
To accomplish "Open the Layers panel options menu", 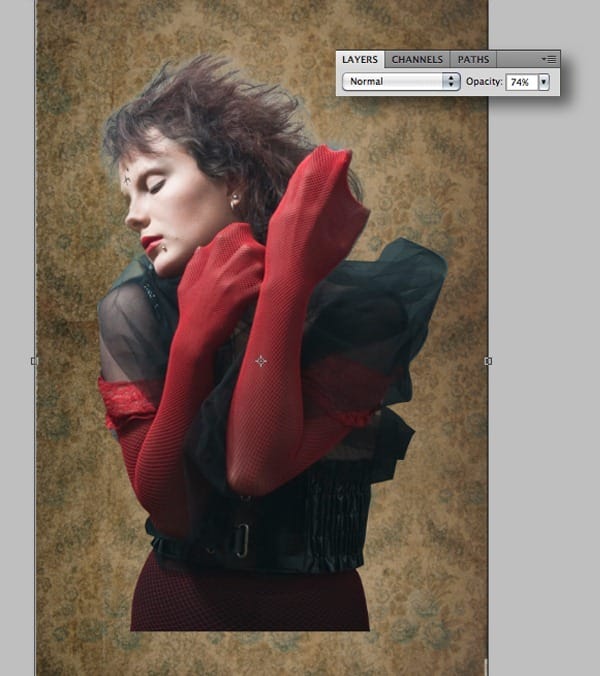I will click(550, 59).
